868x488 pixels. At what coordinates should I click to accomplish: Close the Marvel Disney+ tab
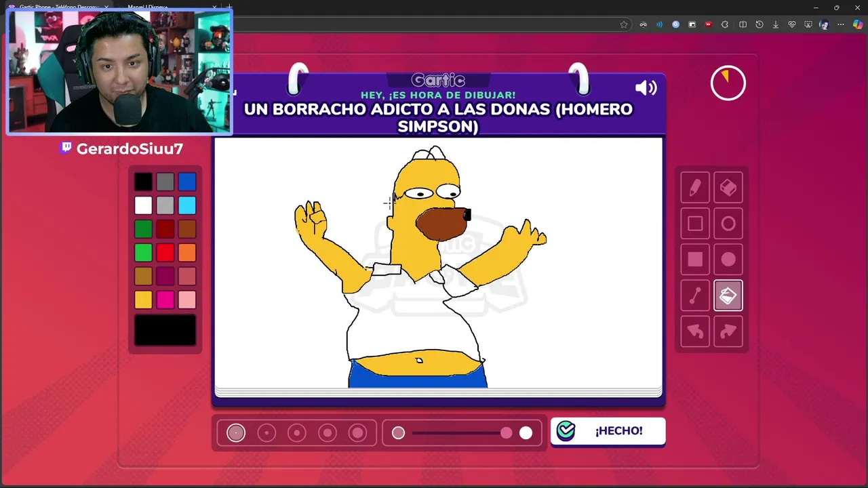tap(214, 7)
